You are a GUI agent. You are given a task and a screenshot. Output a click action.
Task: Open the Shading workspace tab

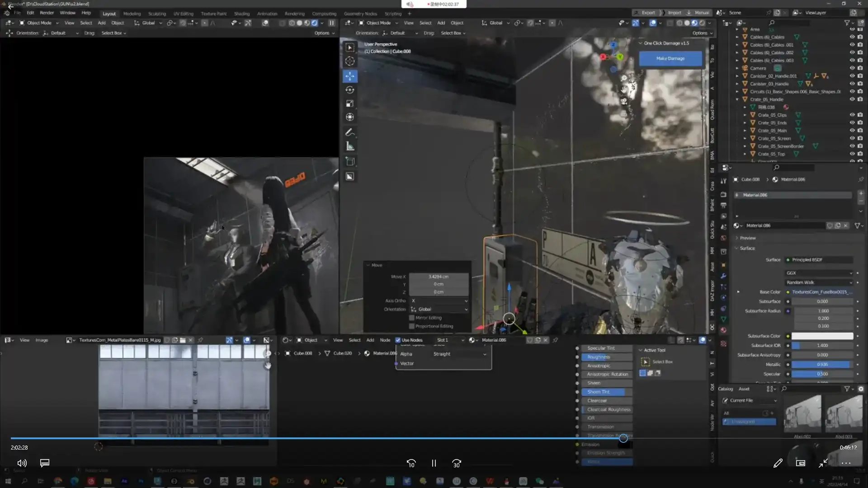[x=241, y=14]
